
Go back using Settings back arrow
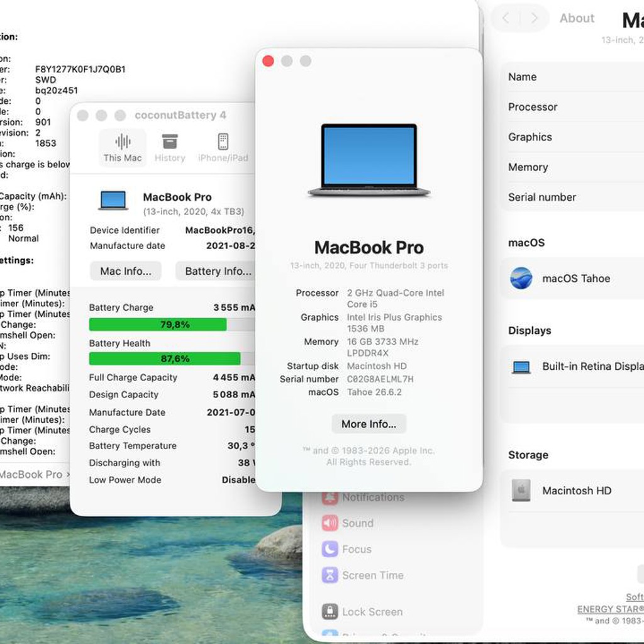click(x=506, y=18)
